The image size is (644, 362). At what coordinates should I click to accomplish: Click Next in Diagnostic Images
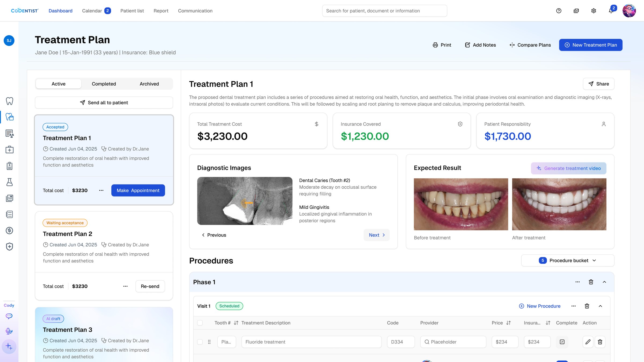[x=376, y=235]
